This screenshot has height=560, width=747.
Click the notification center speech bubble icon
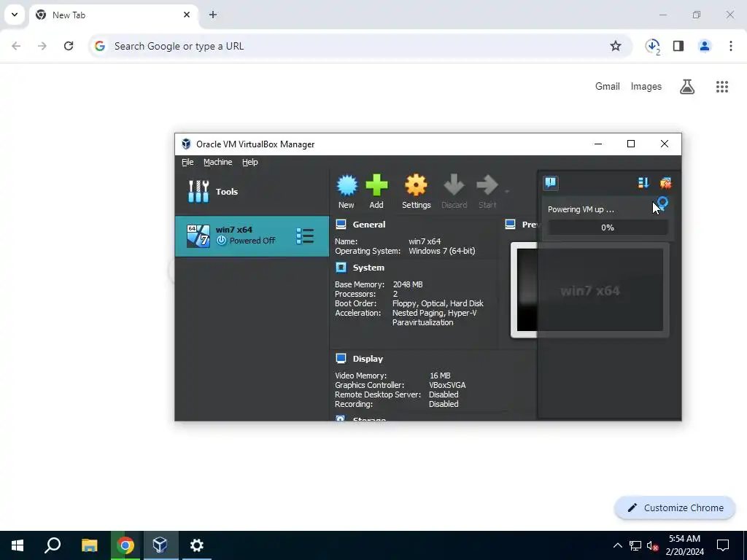tap(551, 183)
